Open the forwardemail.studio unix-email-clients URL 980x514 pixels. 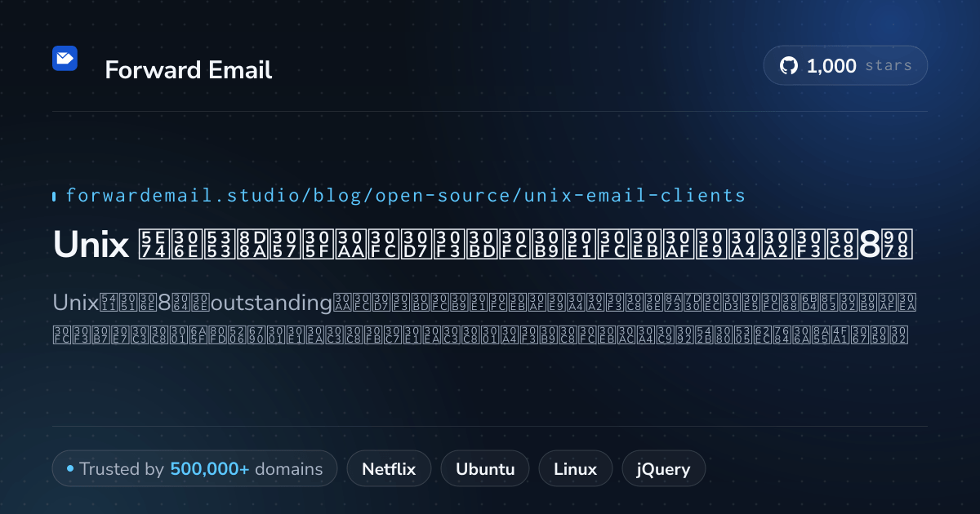405,196
